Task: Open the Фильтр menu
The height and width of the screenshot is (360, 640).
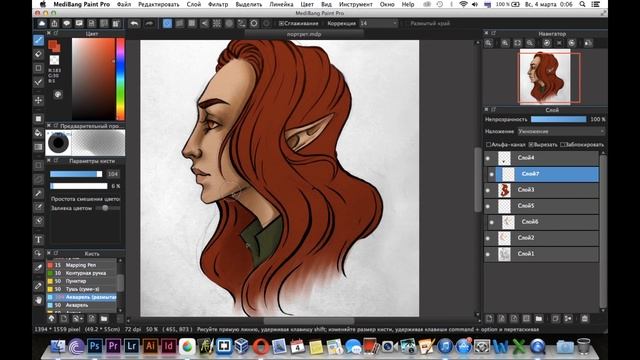Action: click(x=218, y=4)
